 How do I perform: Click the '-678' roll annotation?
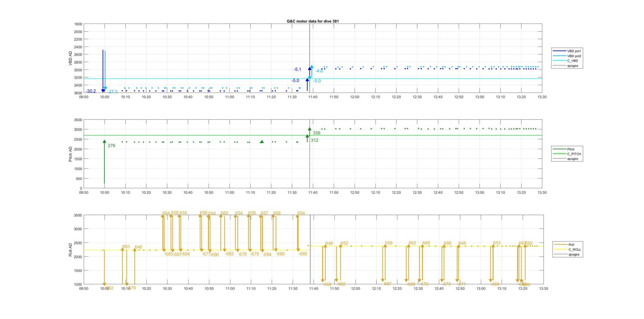[242, 254]
